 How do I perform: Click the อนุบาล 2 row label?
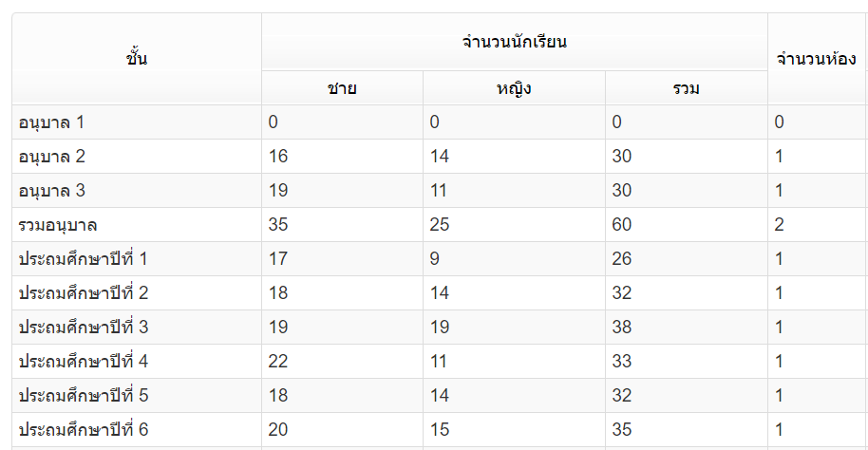(66, 157)
